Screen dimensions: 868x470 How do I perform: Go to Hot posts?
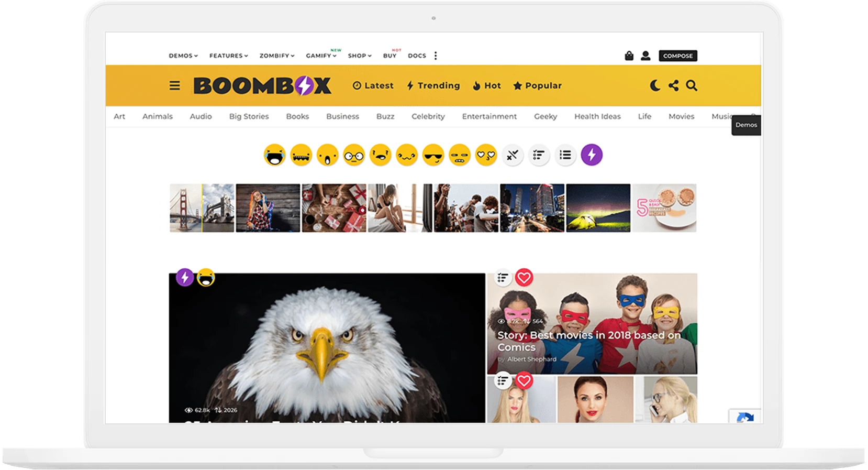click(487, 85)
